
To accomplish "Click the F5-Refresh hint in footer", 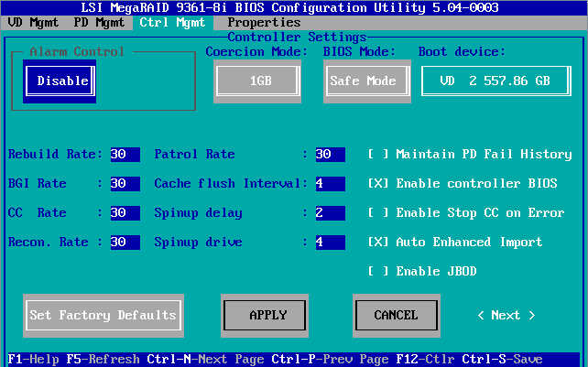I will [x=103, y=360].
